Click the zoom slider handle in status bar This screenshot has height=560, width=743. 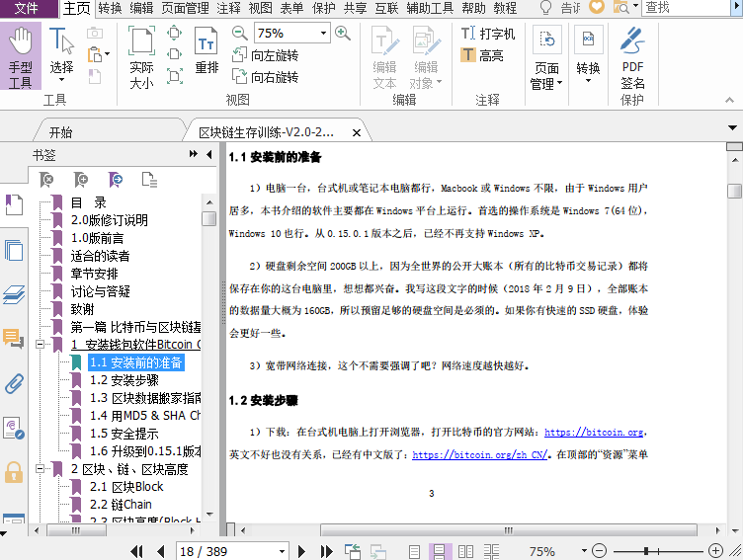646,551
